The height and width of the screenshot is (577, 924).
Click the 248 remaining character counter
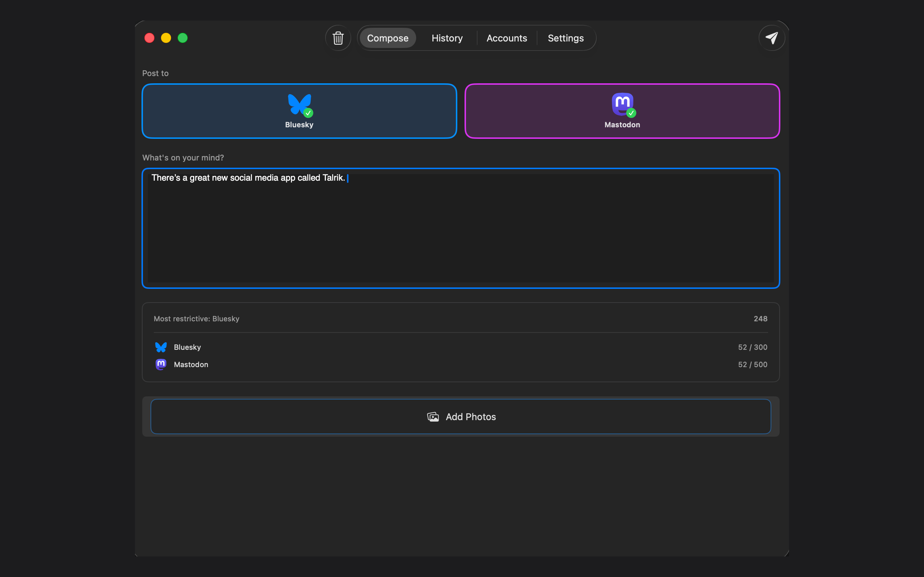760,319
